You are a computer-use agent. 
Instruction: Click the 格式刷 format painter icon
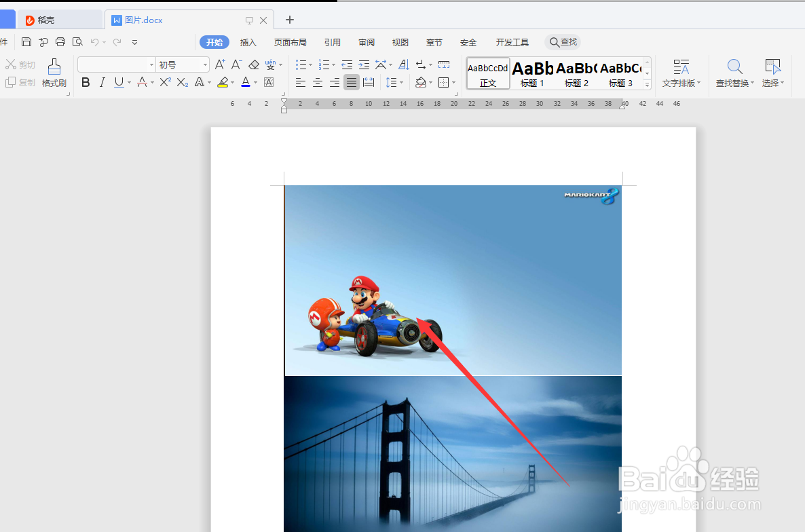click(x=54, y=66)
